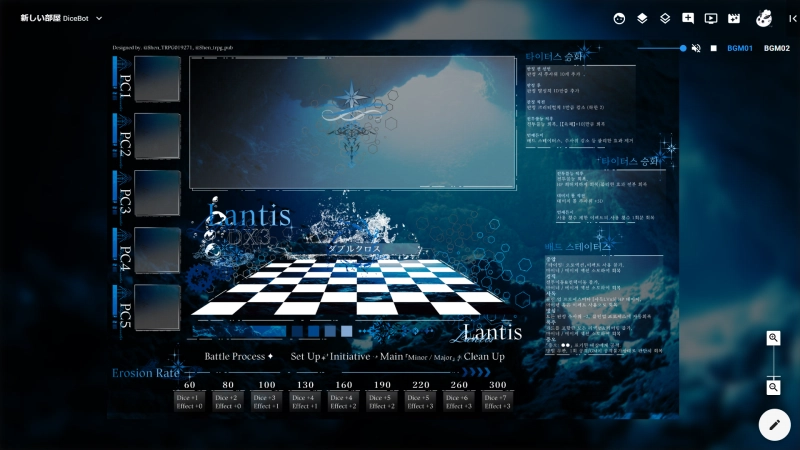This screenshot has height=450, width=800.
Task: Open the cut-in clapperboard icon
Action: click(733, 18)
